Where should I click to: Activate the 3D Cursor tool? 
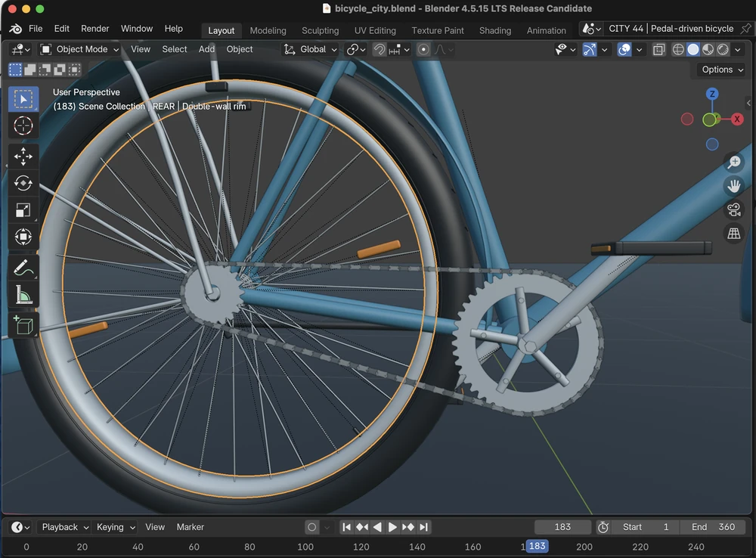[23, 126]
